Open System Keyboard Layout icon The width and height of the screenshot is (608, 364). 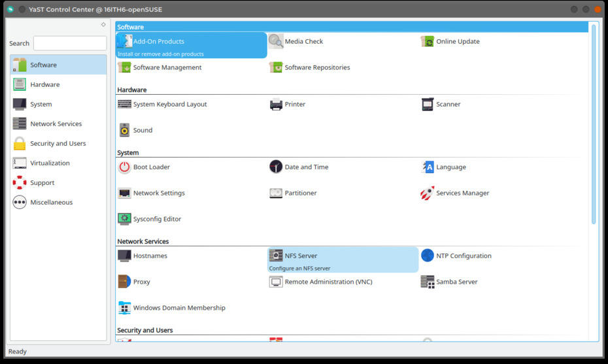point(124,104)
